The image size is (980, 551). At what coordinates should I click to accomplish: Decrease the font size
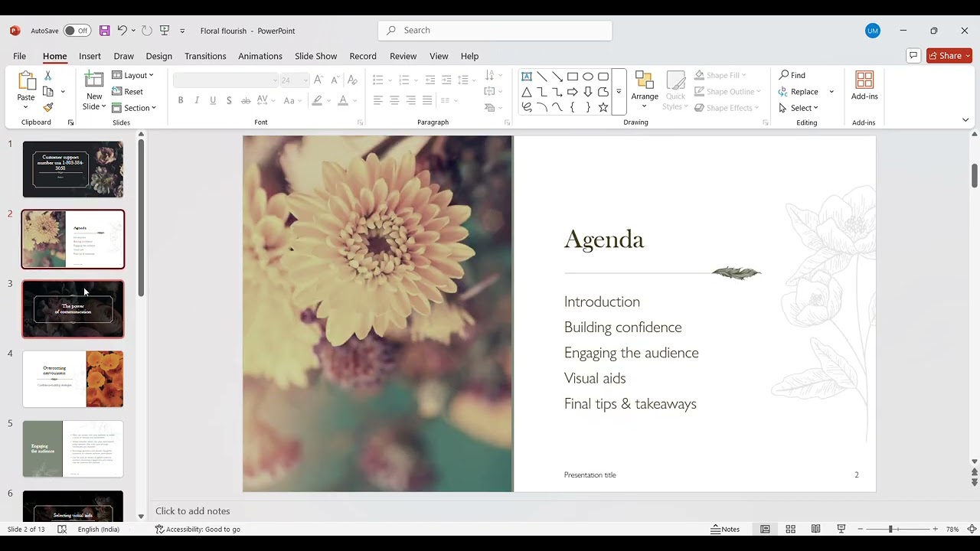click(x=335, y=80)
